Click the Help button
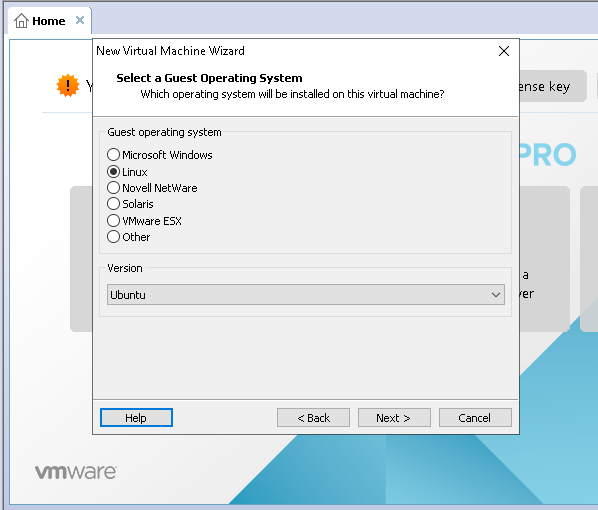This screenshot has width=598, height=510. (136, 418)
